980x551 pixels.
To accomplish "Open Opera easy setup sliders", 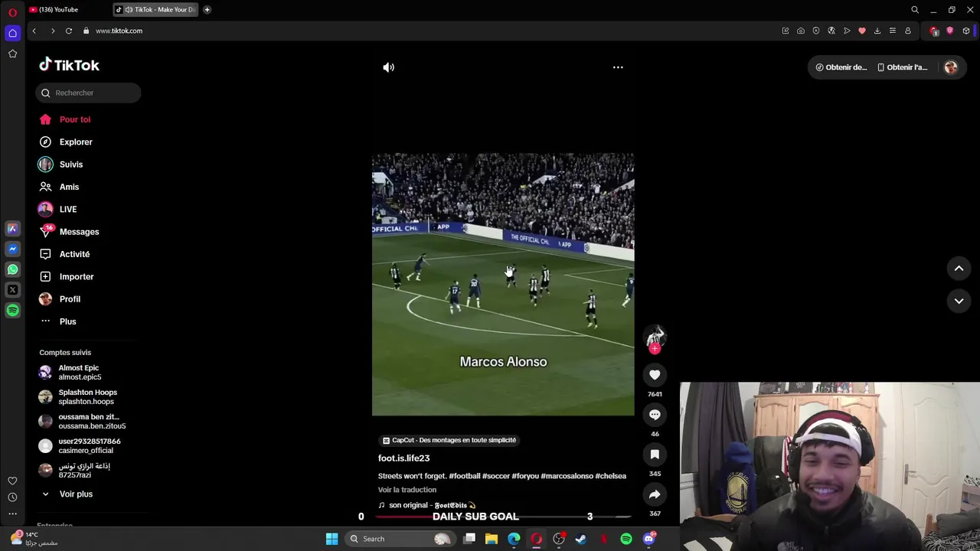I will 893,31.
